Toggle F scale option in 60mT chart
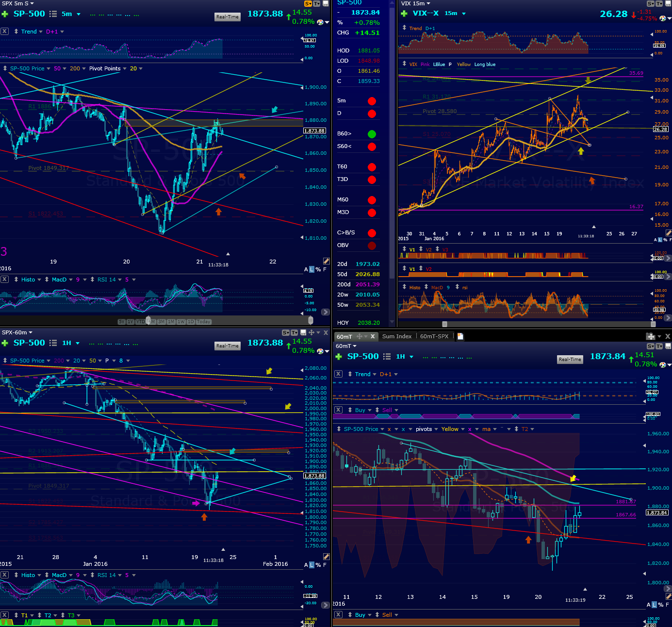Image resolution: width=672 pixels, height=627 pixels. pyautogui.click(x=667, y=605)
